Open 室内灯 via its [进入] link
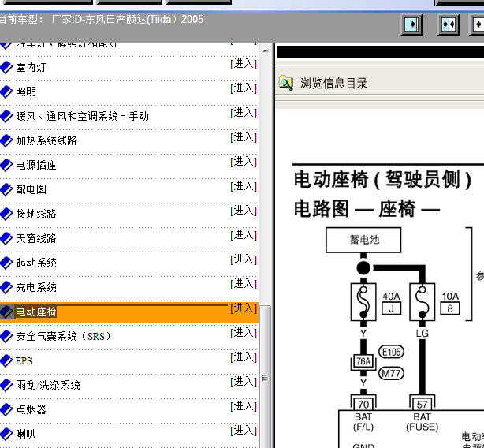 coord(244,64)
